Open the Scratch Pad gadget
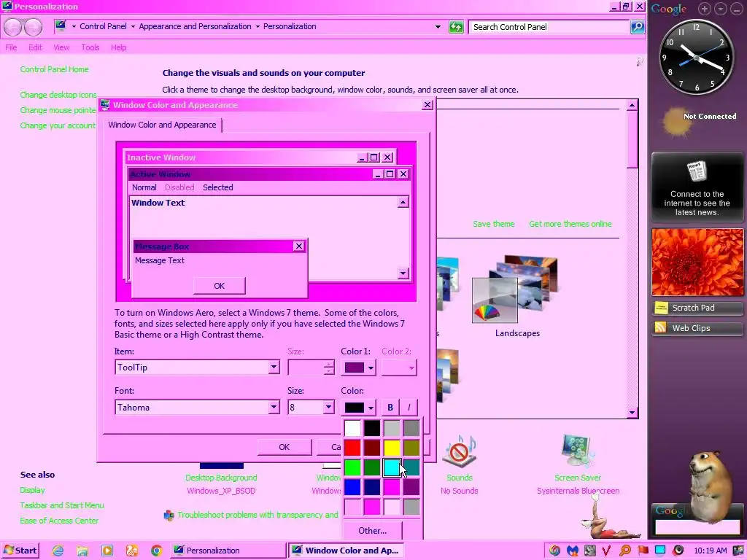 coord(697,308)
